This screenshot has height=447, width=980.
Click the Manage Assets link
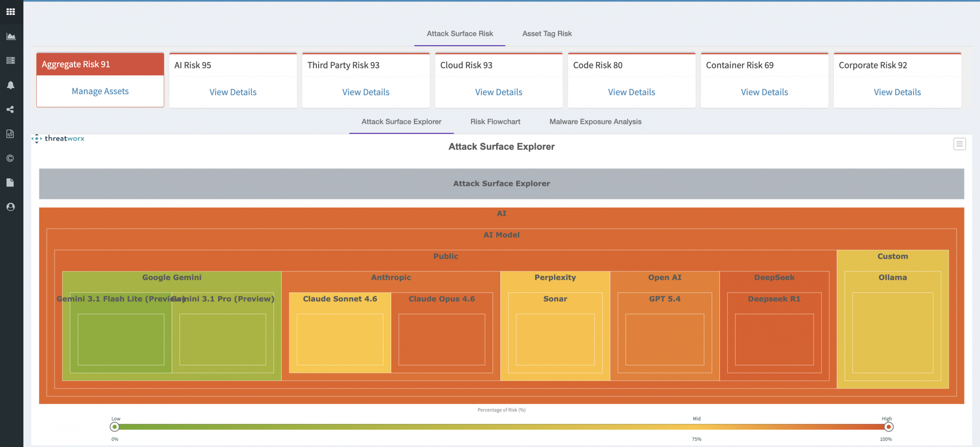(x=100, y=91)
